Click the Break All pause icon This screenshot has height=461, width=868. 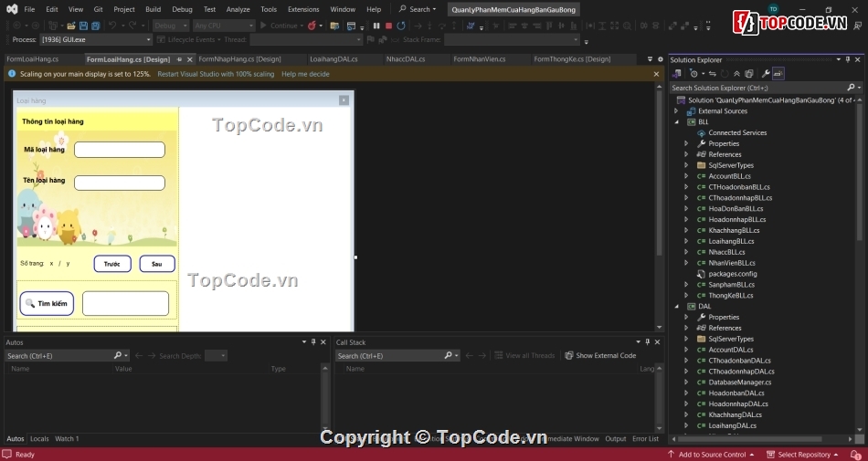pyautogui.click(x=376, y=26)
